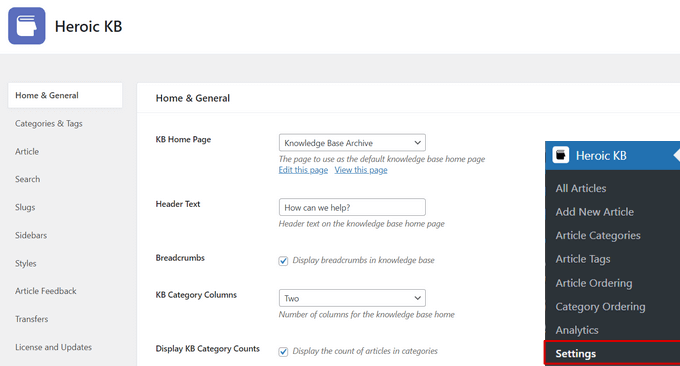Click into the Header Text field
Viewport: 680px width, 366px height.
[352, 207]
